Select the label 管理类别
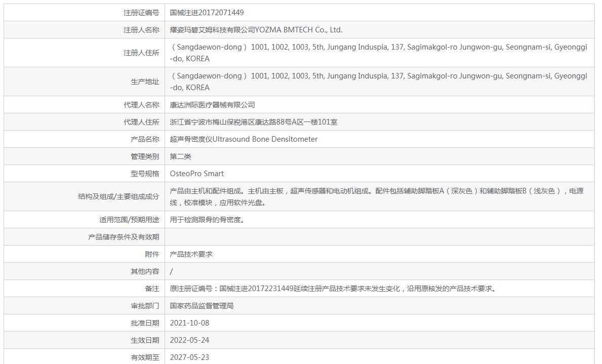This screenshot has width=602, height=364. (145, 156)
